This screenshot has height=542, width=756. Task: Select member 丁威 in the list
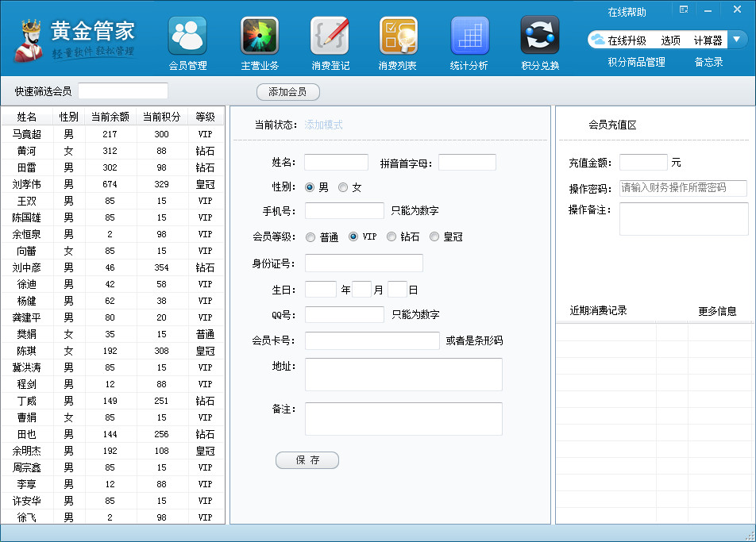click(x=113, y=401)
